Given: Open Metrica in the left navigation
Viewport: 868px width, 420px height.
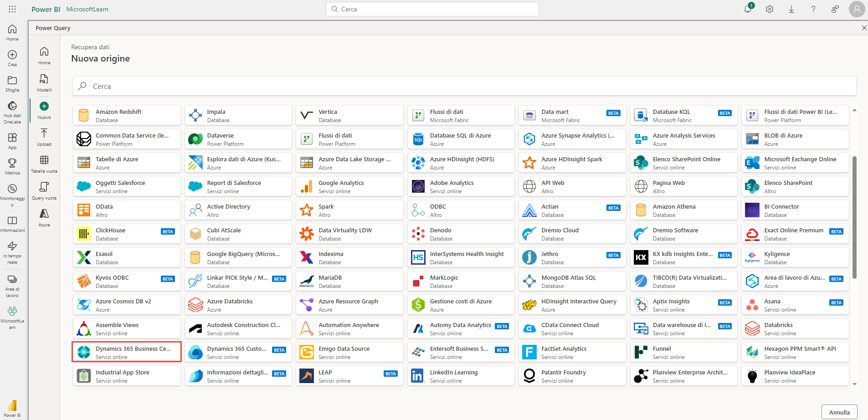Looking at the screenshot, I should tap(12, 167).
